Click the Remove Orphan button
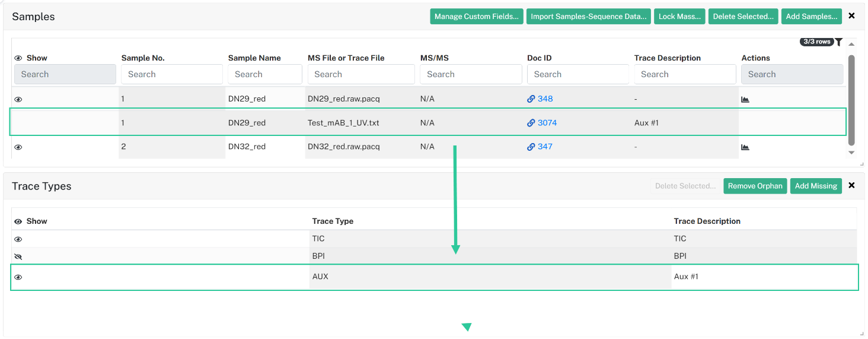This screenshot has height=339, width=868. pyautogui.click(x=755, y=186)
